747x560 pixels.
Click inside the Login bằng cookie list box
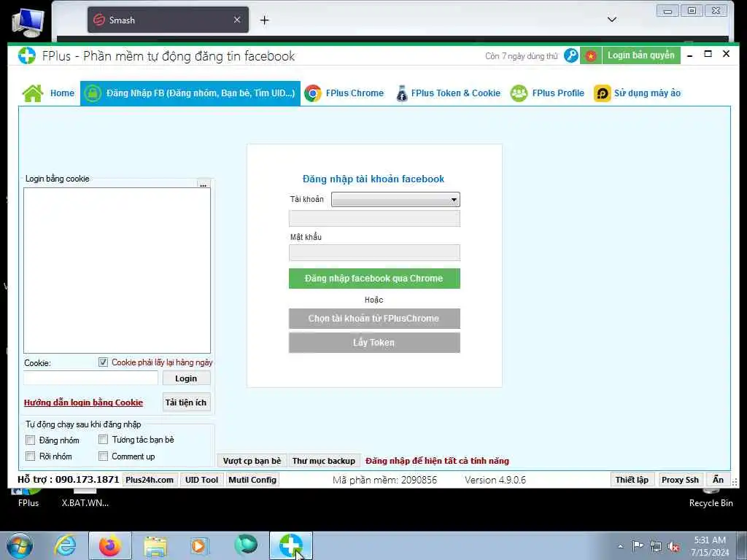(117, 271)
